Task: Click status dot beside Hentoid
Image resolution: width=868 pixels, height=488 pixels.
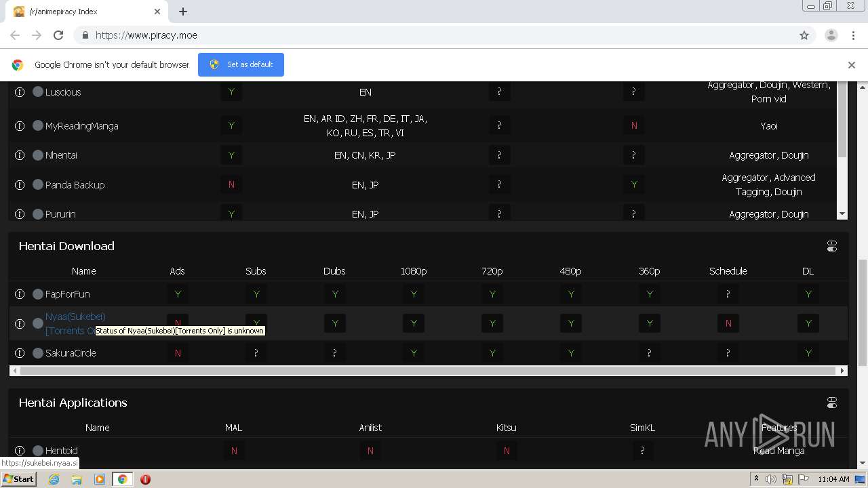Action: (x=38, y=451)
